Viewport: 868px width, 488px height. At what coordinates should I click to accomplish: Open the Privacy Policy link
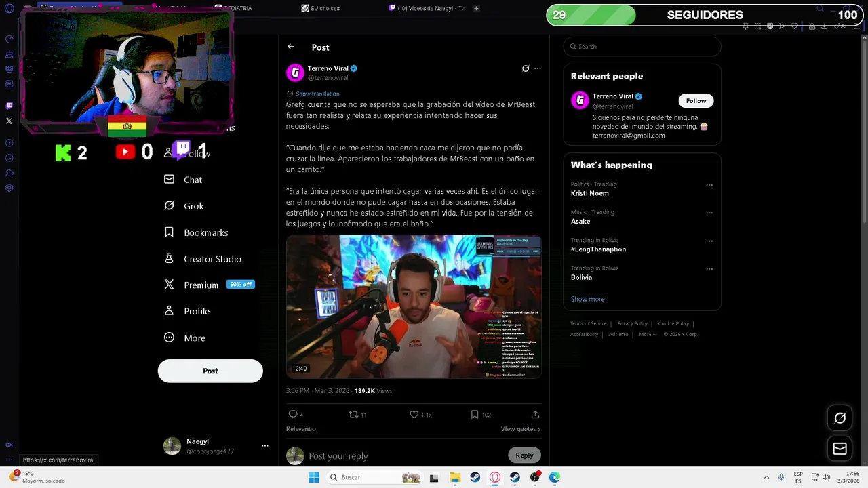tap(632, 324)
